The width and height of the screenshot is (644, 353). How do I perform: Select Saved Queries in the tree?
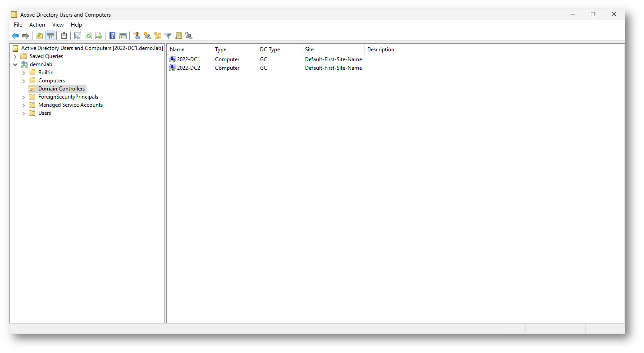[x=46, y=56]
